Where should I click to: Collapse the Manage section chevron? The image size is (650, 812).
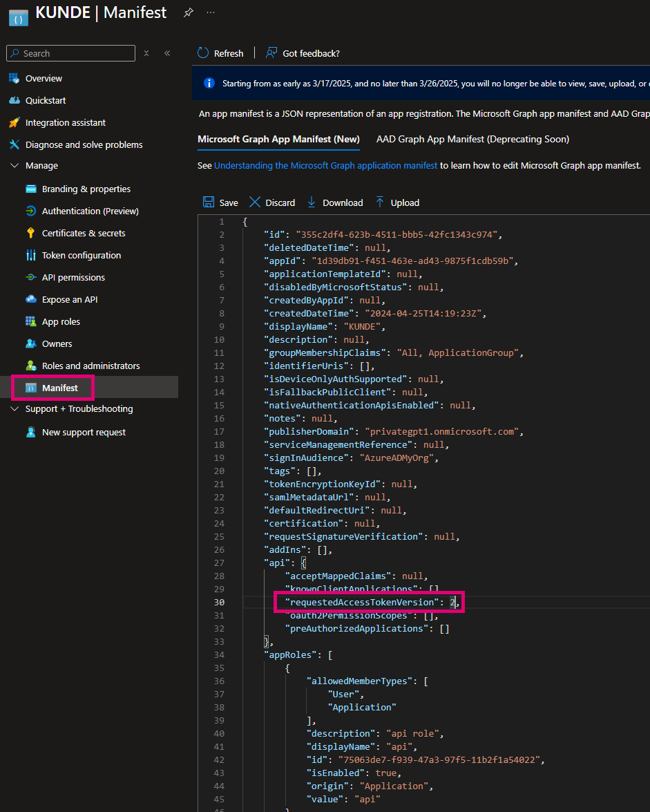[15, 166]
